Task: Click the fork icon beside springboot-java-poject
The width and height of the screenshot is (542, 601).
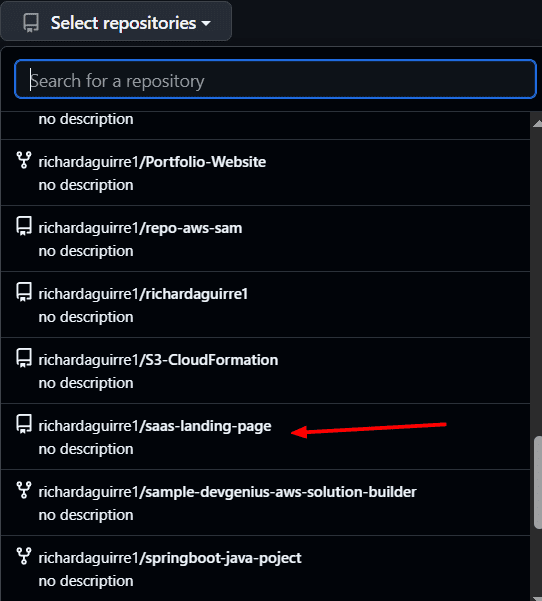Action: tap(24, 556)
